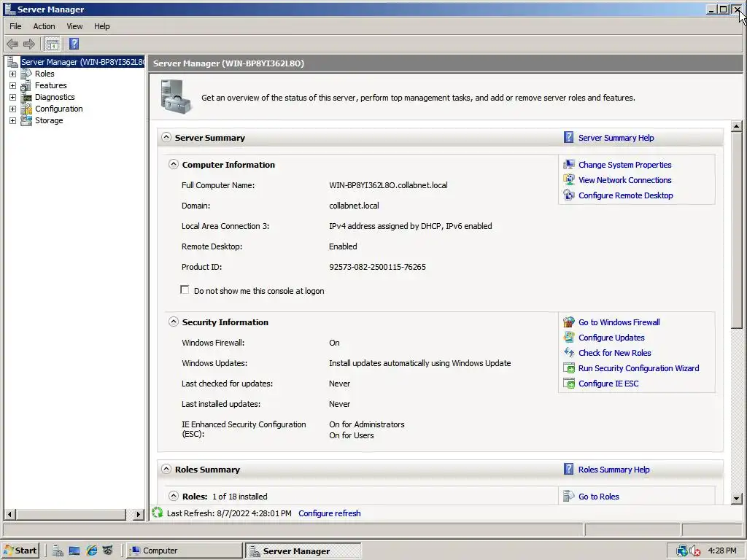Open the Action menu

44,26
